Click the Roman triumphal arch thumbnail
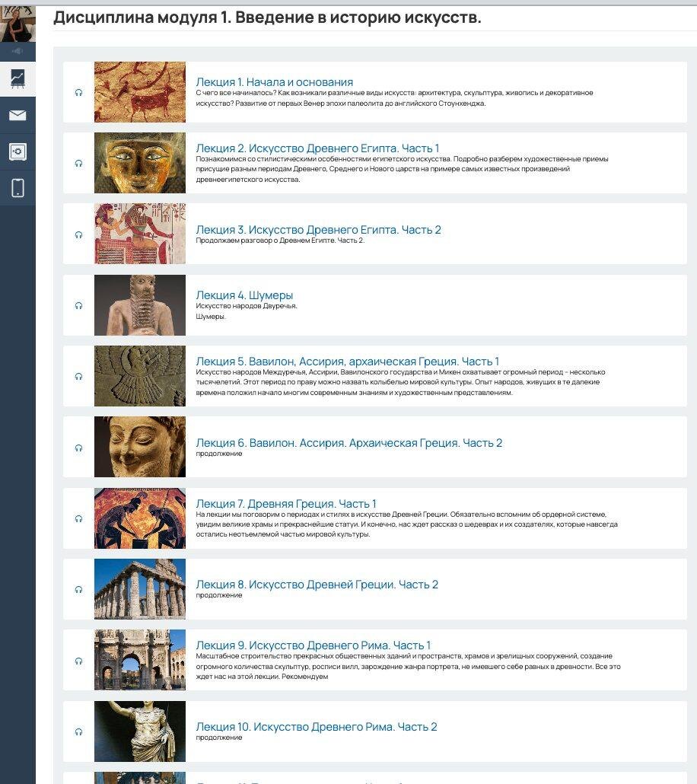The image size is (697, 784). tap(140, 660)
